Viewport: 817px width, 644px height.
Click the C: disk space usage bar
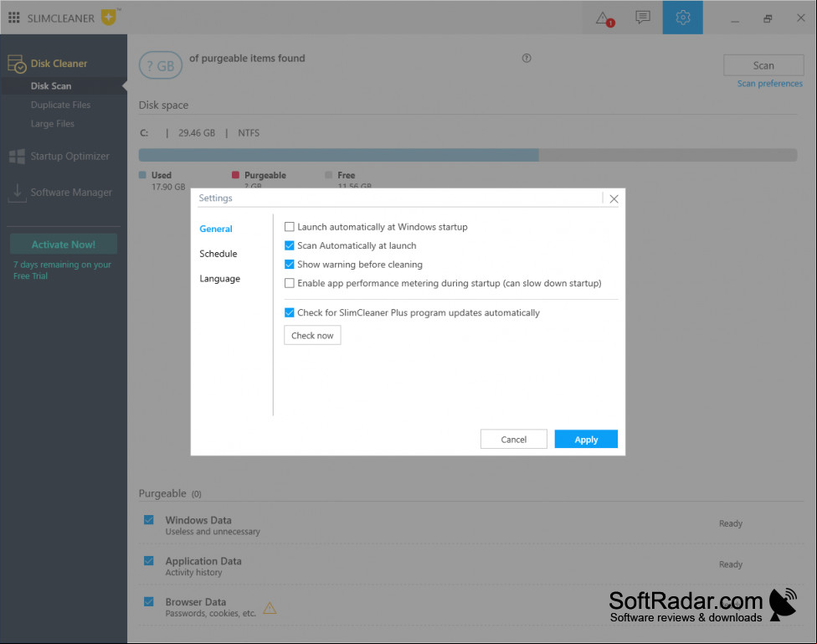[468, 155]
